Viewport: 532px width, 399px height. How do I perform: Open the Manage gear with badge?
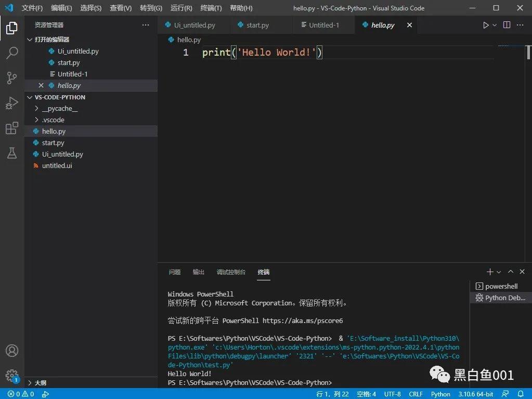[11, 375]
